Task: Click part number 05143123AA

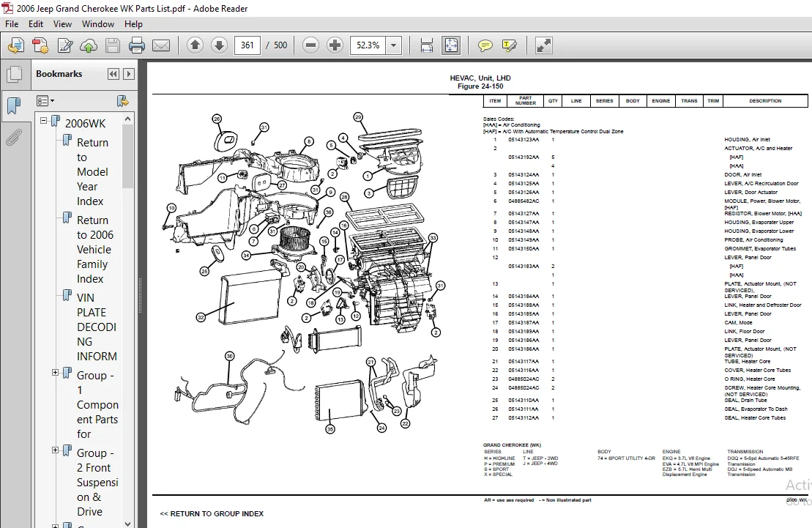Action: coord(524,140)
